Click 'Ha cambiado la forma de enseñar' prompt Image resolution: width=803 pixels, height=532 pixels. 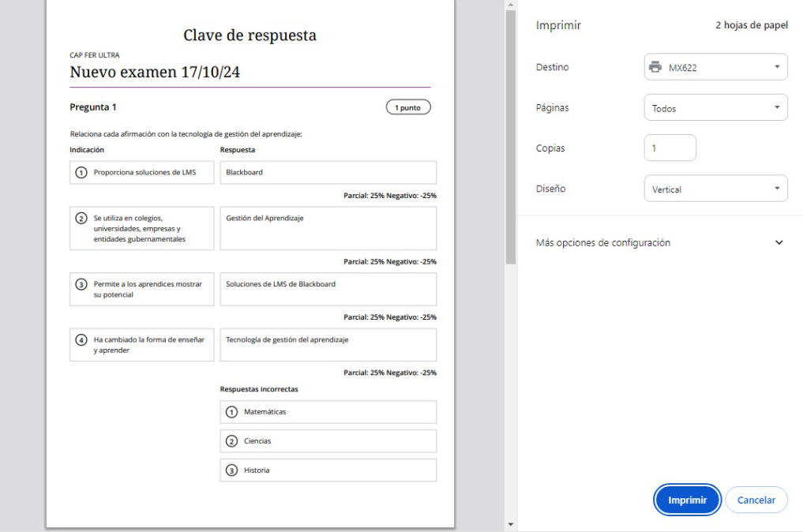point(142,345)
